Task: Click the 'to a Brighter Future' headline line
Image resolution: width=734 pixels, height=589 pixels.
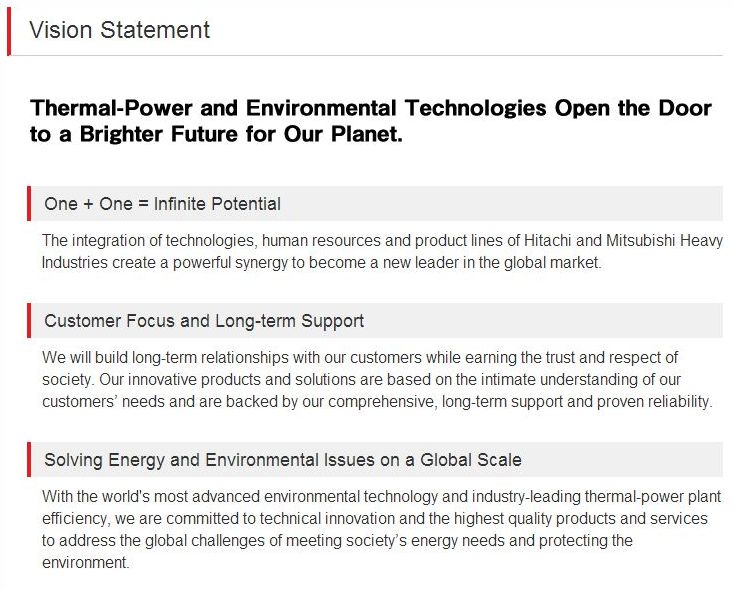Action: click(x=216, y=134)
